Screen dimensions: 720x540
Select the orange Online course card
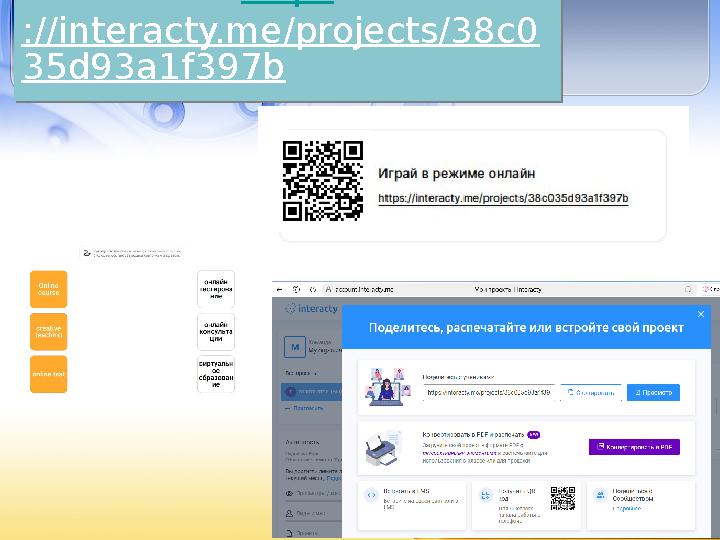coord(49,289)
